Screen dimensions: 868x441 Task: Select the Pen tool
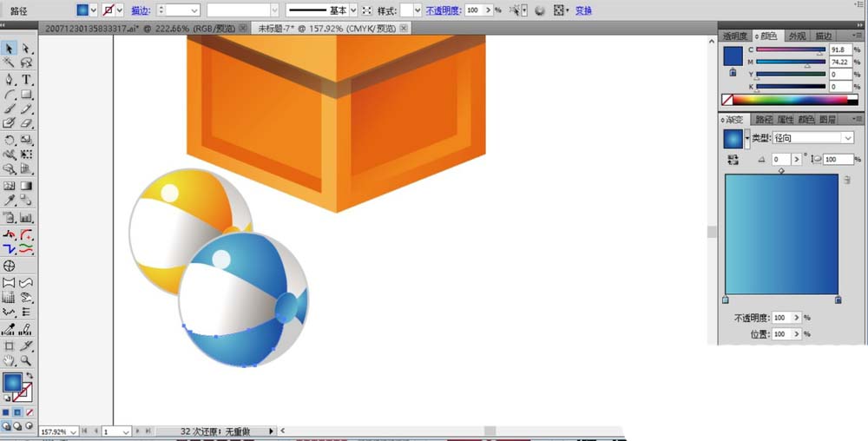point(9,80)
